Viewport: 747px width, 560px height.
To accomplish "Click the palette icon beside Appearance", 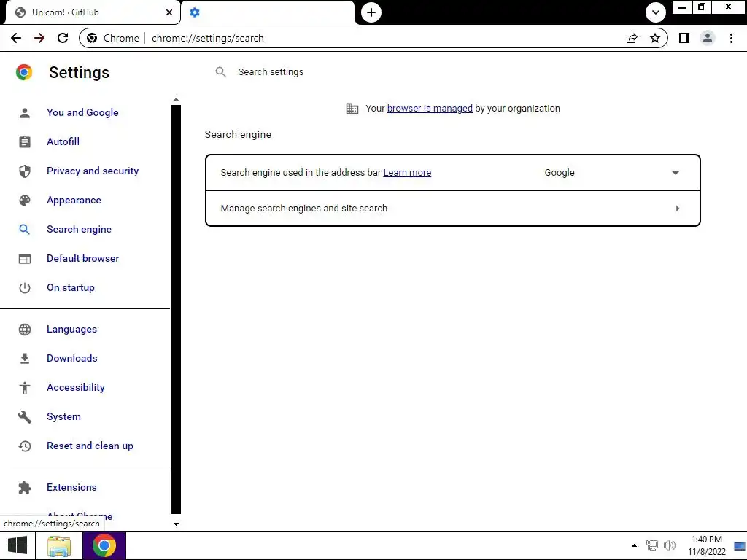I will pyautogui.click(x=25, y=201).
